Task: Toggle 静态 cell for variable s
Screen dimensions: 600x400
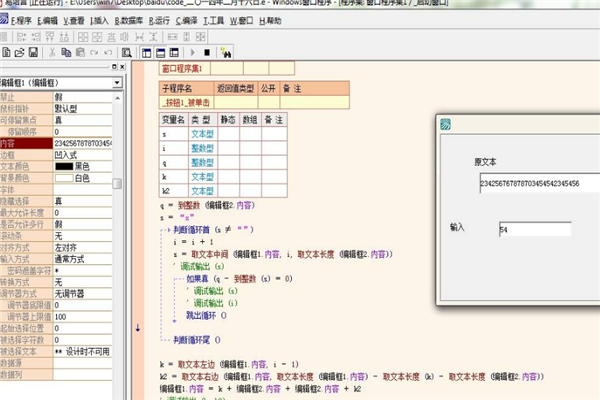Action: pyautogui.click(x=228, y=134)
